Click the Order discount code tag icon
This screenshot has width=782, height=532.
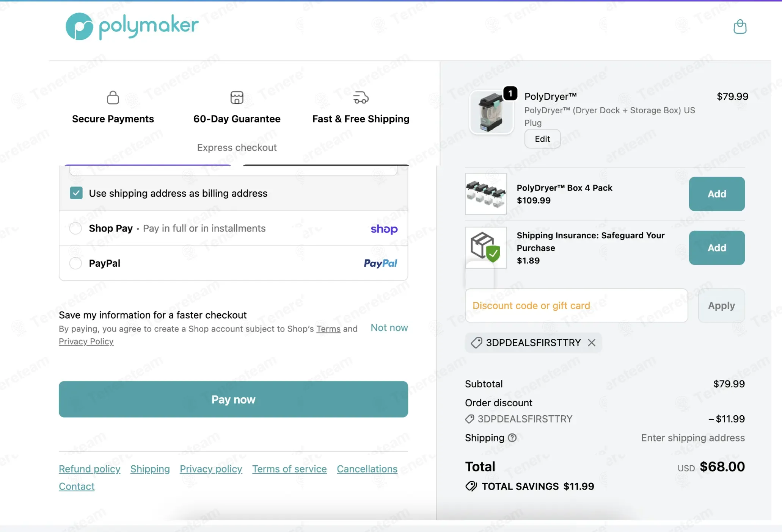tap(470, 419)
